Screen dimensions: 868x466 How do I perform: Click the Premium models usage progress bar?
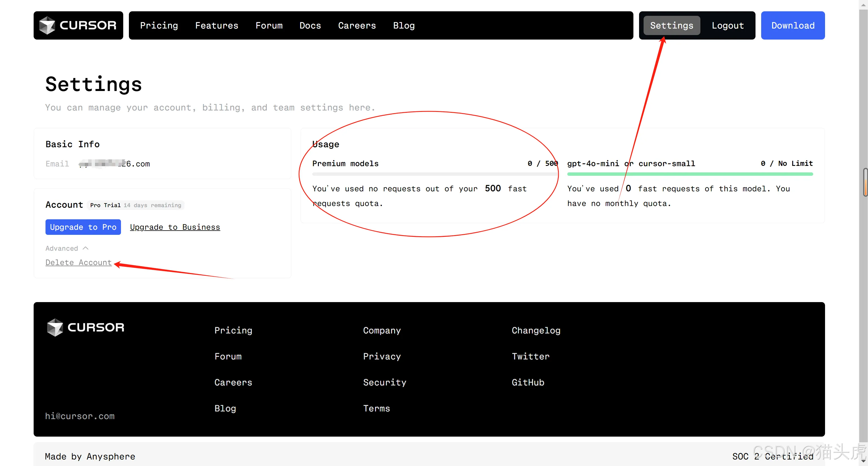(434, 174)
